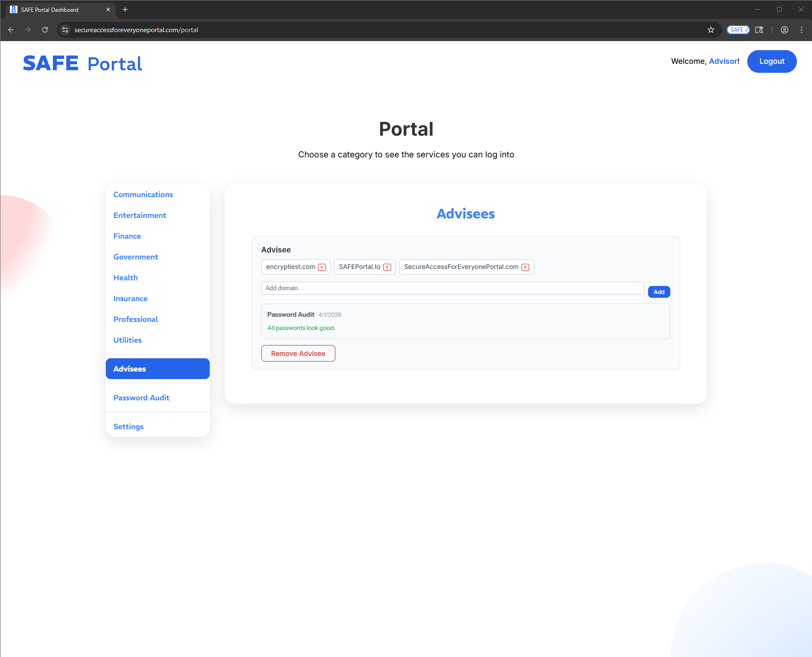View site information icon in address bar
The image size is (812, 657).
tap(66, 30)
